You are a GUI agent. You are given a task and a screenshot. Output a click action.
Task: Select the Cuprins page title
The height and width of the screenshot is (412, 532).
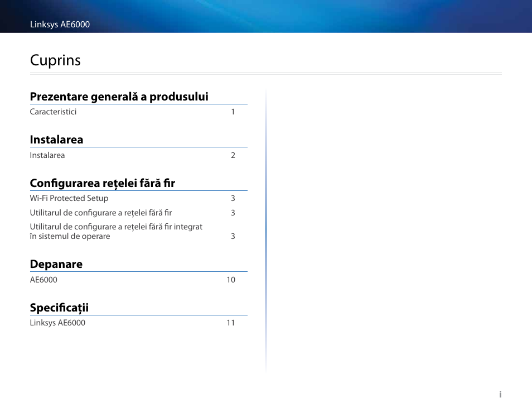click(55, 60)
